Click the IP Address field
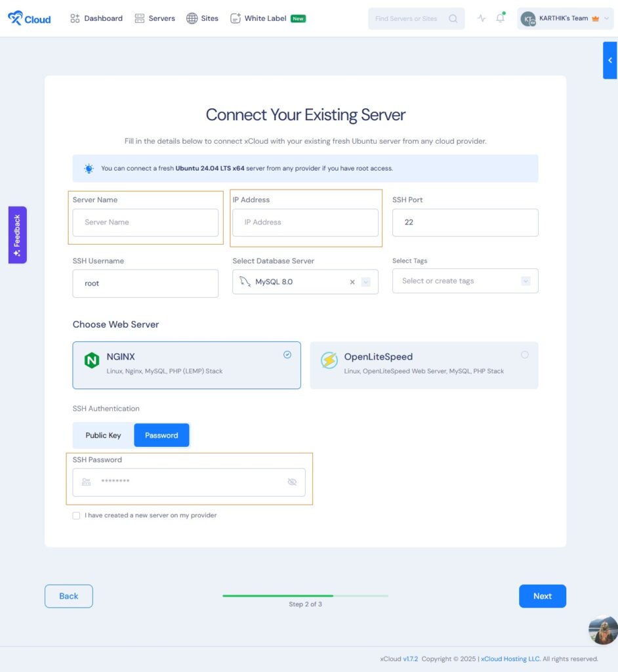Viewport: 618px width, 672px height. [x=305, y=222]
